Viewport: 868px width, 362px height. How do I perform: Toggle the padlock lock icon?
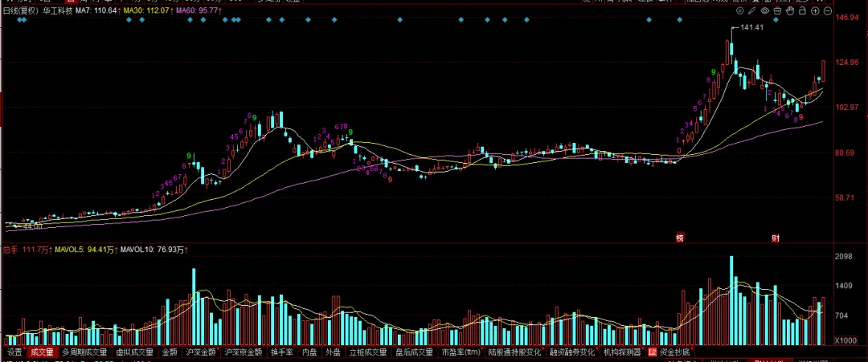point(802,10)
